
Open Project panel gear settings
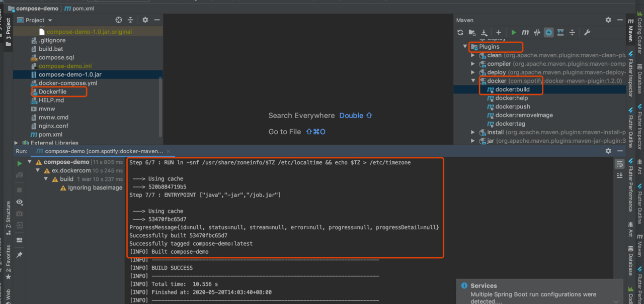pos(145,20)
